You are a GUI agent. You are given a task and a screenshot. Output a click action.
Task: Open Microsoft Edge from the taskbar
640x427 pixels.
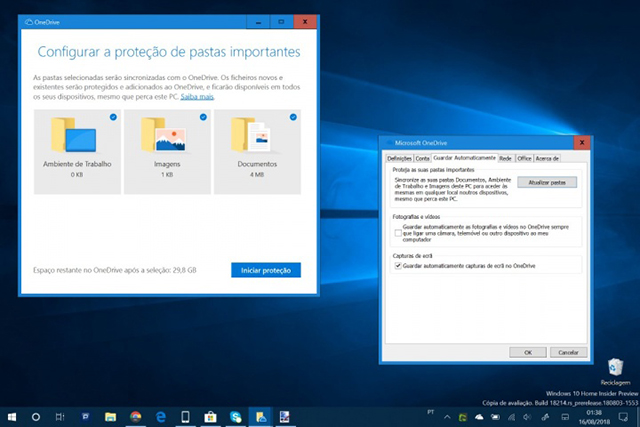tap(161, 417)
